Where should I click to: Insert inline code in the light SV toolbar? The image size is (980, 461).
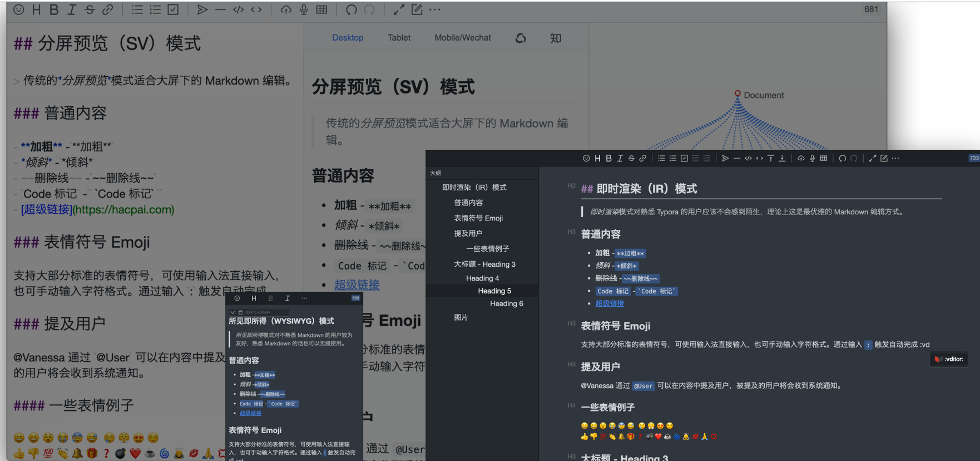[256, 9]
